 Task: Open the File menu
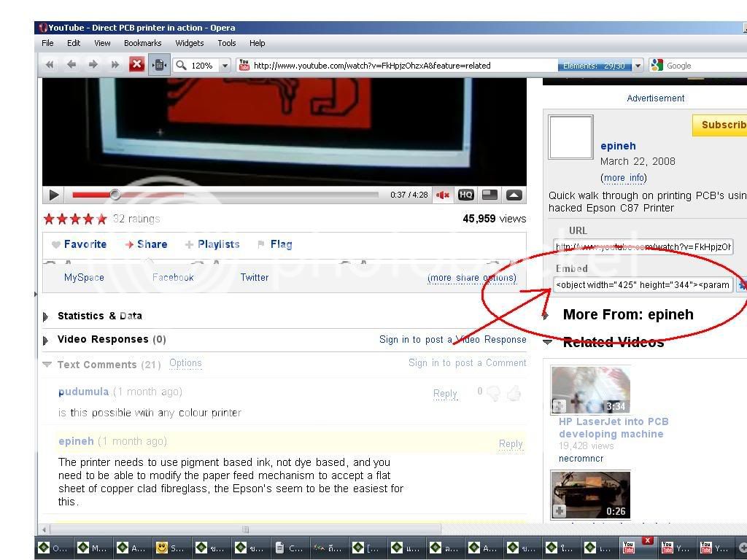click(x=47, y=43)
